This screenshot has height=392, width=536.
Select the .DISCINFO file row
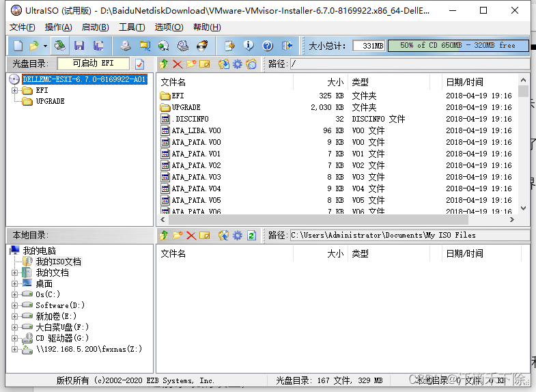(337, 119)
